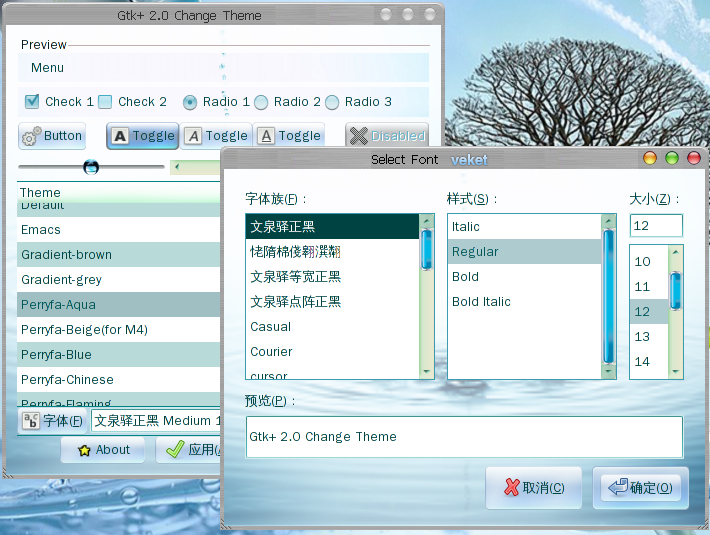
Task: Click the gear icon on Button
Action: point(31,136)
